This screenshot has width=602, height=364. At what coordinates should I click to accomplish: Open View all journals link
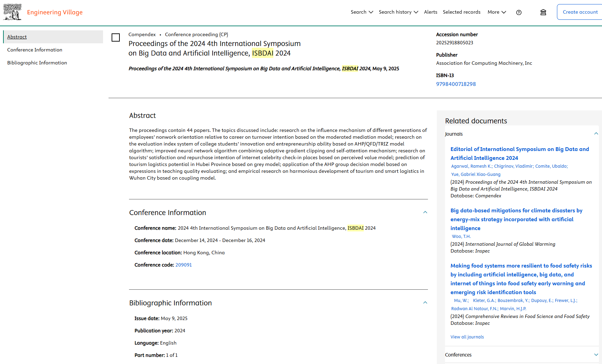[x=467, y=337]
